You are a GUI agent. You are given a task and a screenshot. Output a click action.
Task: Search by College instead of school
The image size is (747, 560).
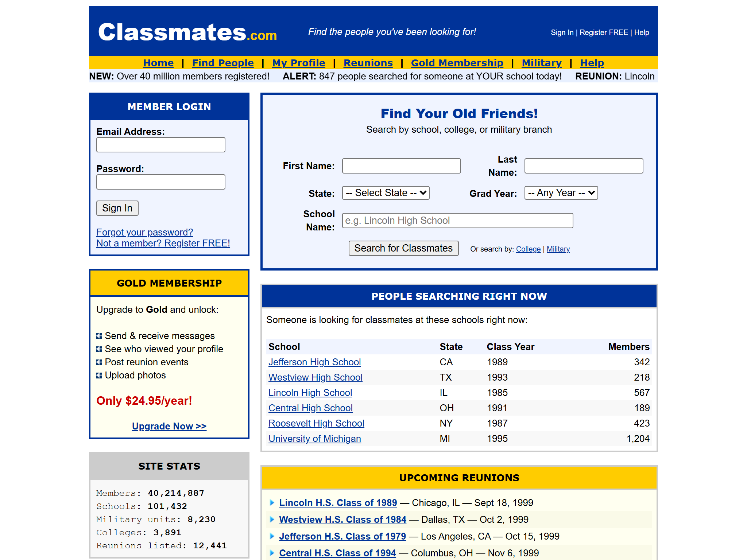tap(528, 249)
